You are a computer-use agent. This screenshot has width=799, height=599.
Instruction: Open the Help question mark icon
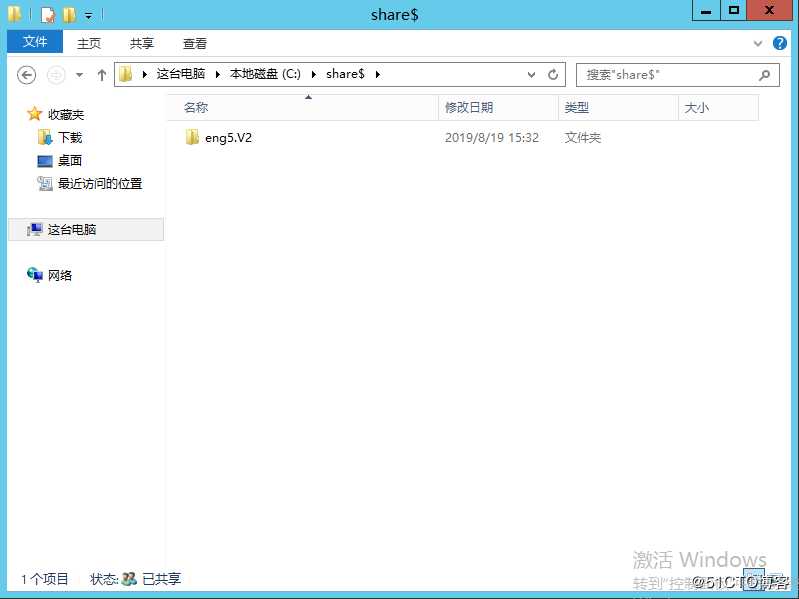[780, 43]
